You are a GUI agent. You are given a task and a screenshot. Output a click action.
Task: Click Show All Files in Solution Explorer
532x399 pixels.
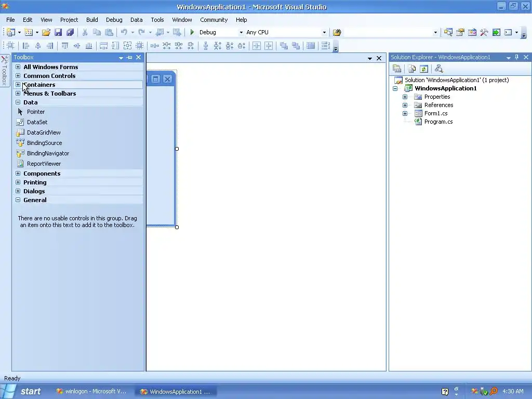[412, 69]
